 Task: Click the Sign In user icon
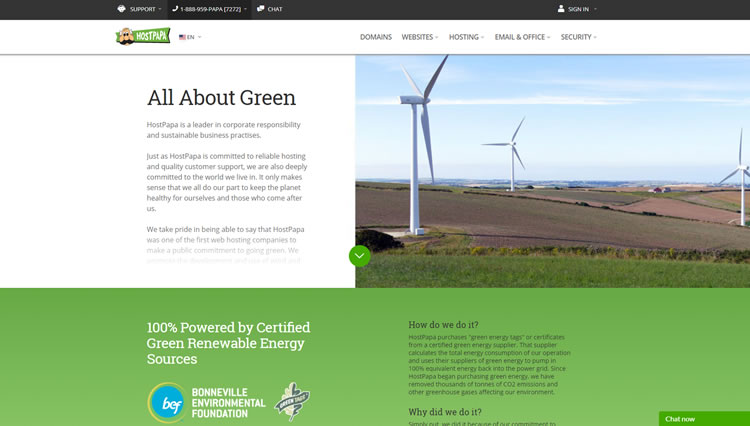561,9
